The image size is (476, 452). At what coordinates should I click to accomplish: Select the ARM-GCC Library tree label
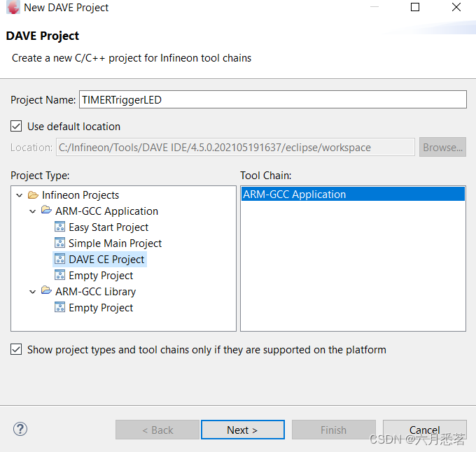pyautogui.click(x=95, y=292)
